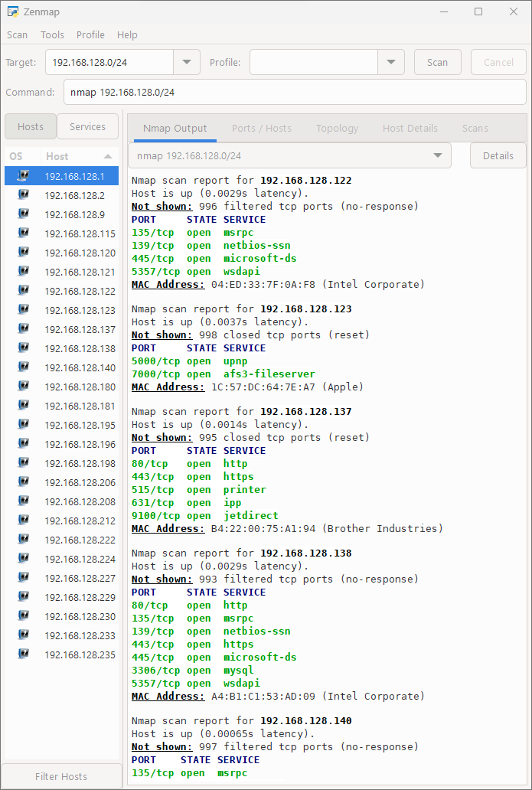Viewport: 532px width, 790px height.
Task: Toggle the Services view button
Action: (87, 127)
